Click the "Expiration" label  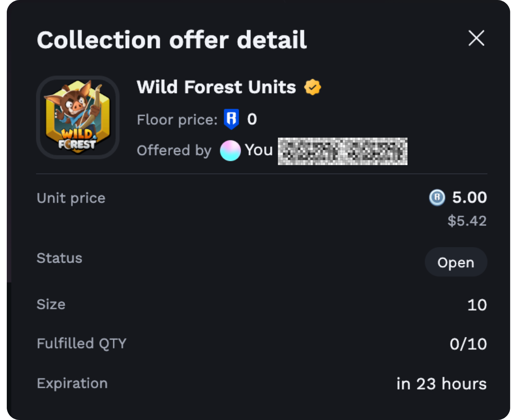tap(72, 383)
